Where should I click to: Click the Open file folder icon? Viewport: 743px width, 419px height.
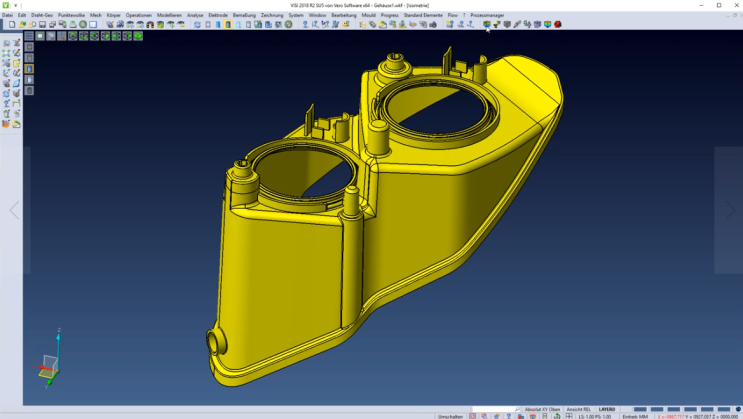pos(22,24)
